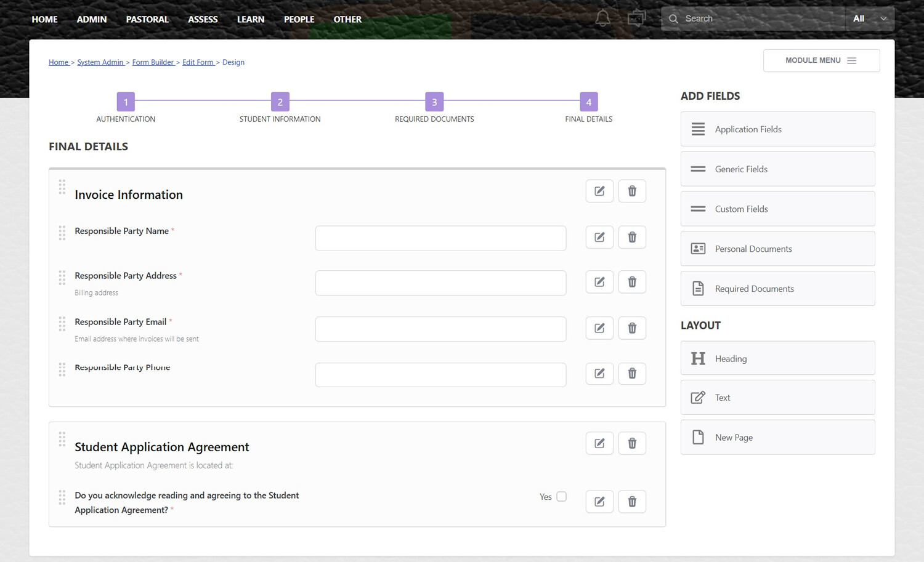Grab drag handle of Student Application Agreement
Viewport: 924px width, 562px height.
[x=62, y=439]
